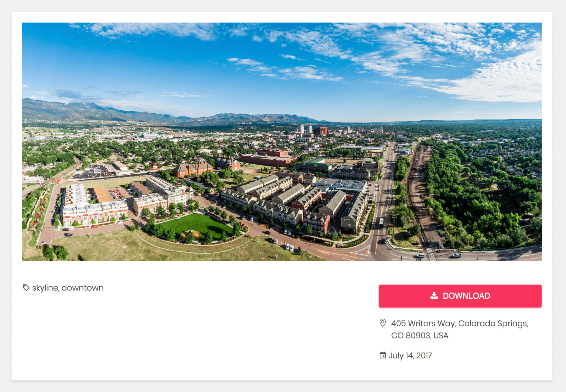Click the DOWNLOAD button label
The height and width of the screenshot is (392, 566).
click(466, 296)
